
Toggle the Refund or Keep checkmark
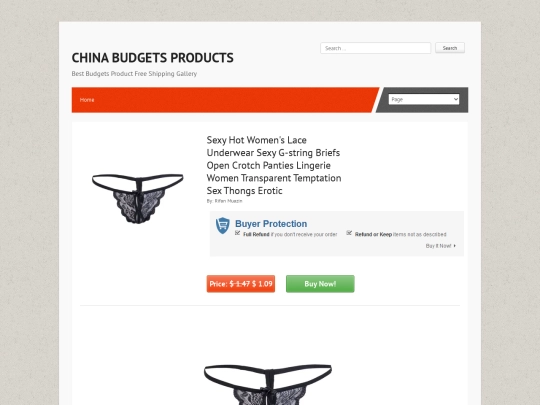(349, 233)
